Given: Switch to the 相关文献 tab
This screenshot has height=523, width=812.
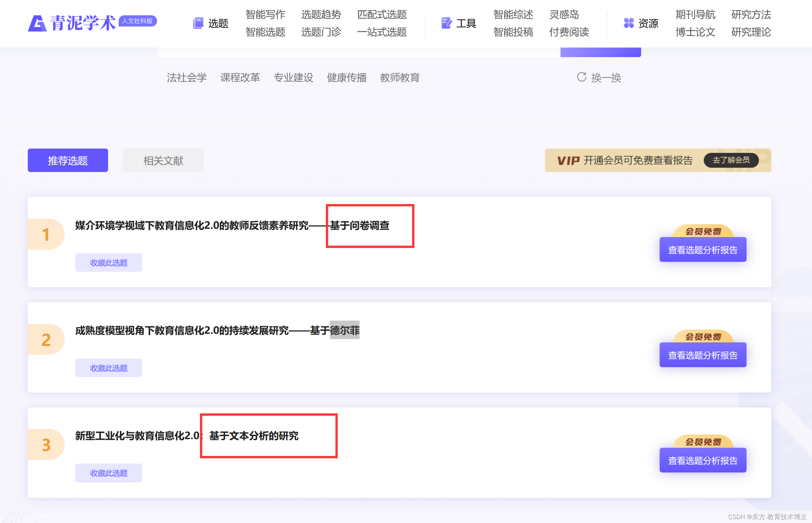Looking at the screenshot, I should (163, 160).
